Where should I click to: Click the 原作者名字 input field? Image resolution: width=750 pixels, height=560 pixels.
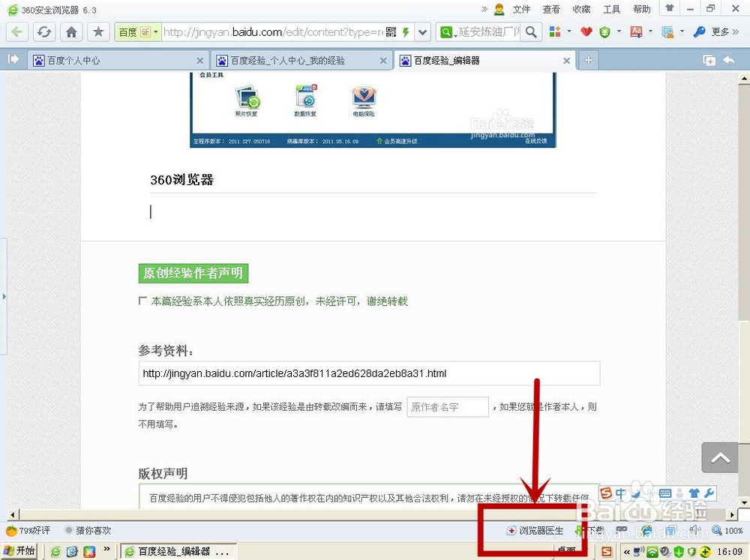[x=448, y=407]
